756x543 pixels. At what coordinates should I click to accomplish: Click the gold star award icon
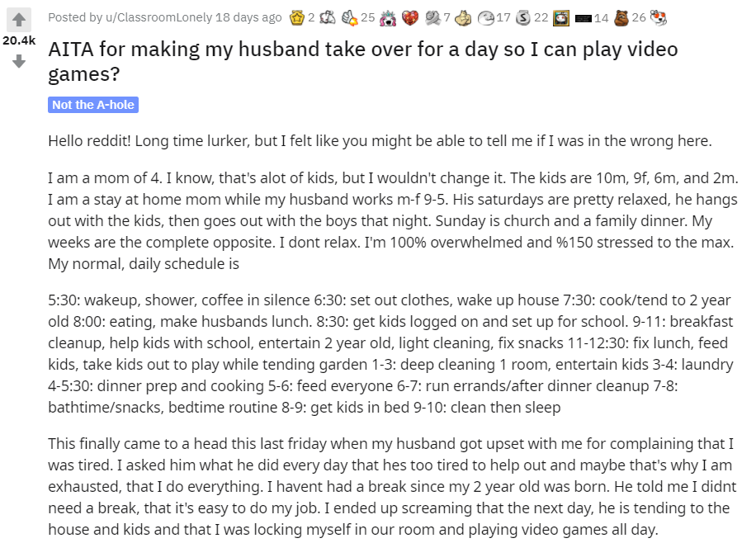[x=297, y=18]
